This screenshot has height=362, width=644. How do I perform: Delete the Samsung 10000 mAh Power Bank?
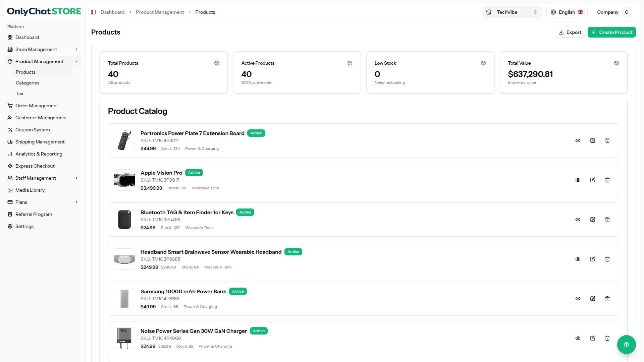(x=607, y=299)
